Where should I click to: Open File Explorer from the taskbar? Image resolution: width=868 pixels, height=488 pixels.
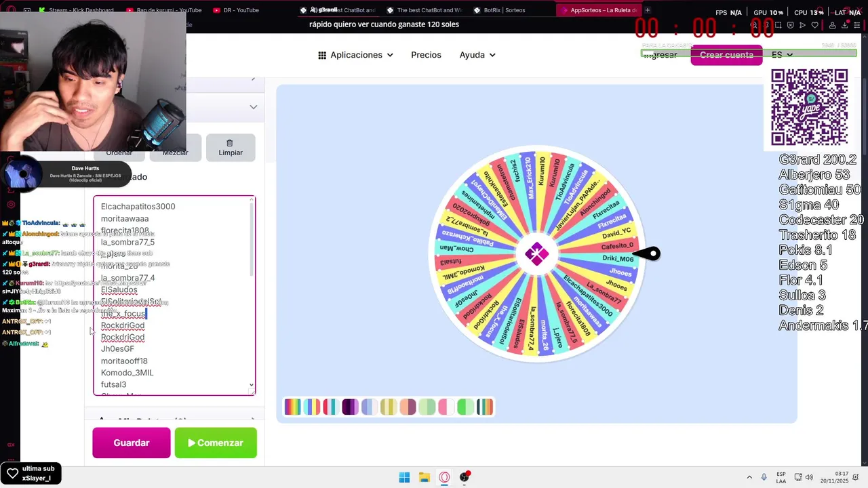[424, 477]
